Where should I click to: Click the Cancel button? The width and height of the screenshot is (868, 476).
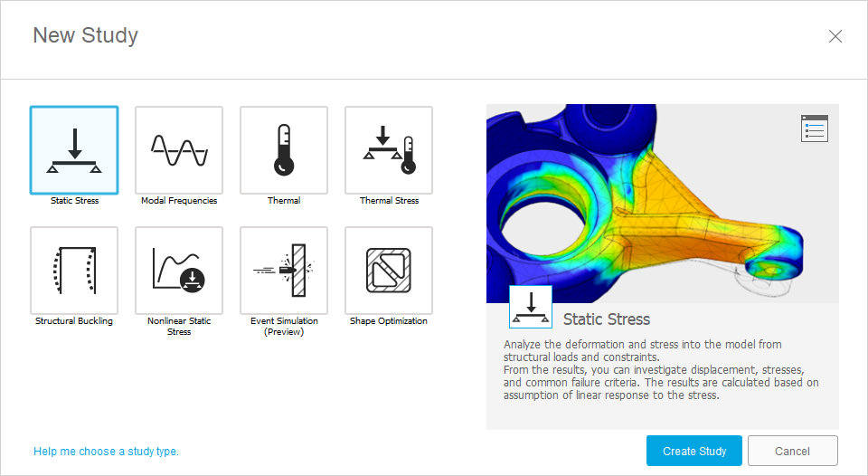coord(793,451)
